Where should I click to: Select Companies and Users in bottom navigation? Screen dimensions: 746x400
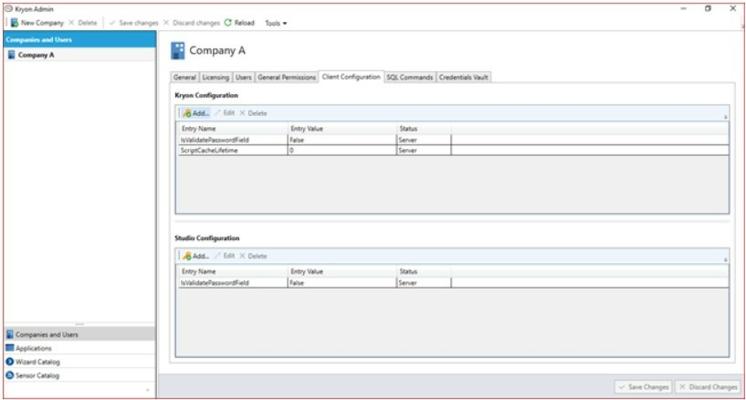tap(46, 334)
